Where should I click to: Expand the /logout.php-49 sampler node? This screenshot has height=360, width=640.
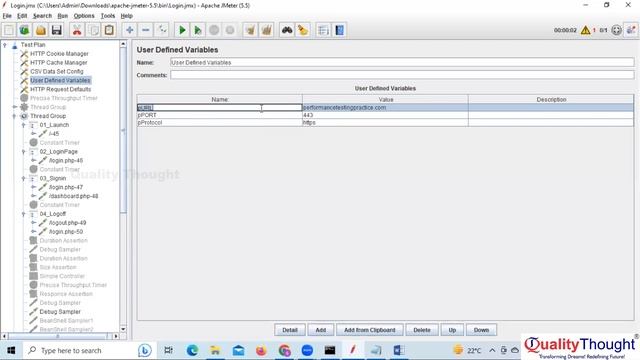click(33, 223)
